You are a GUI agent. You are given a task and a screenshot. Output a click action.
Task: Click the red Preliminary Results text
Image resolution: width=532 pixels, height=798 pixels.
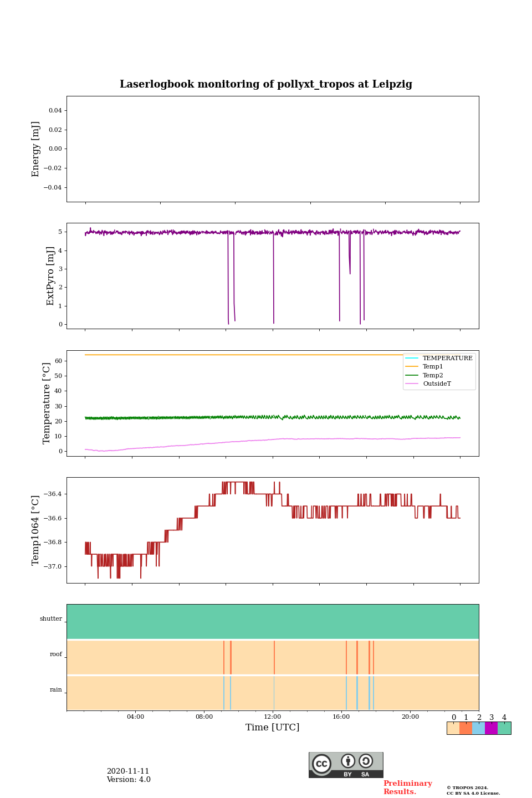click(407, 787)
